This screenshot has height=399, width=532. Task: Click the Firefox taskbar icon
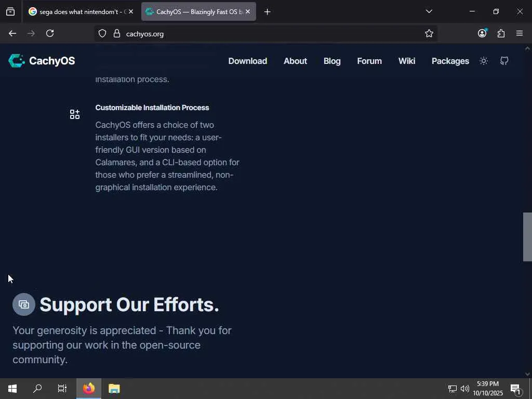click(89, 389)
